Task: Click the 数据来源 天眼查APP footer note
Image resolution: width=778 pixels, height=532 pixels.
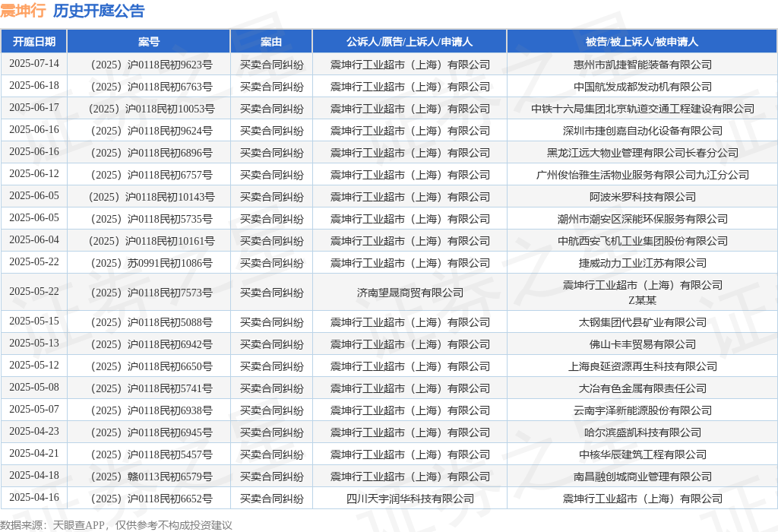Action: click(x=115, y=525)
